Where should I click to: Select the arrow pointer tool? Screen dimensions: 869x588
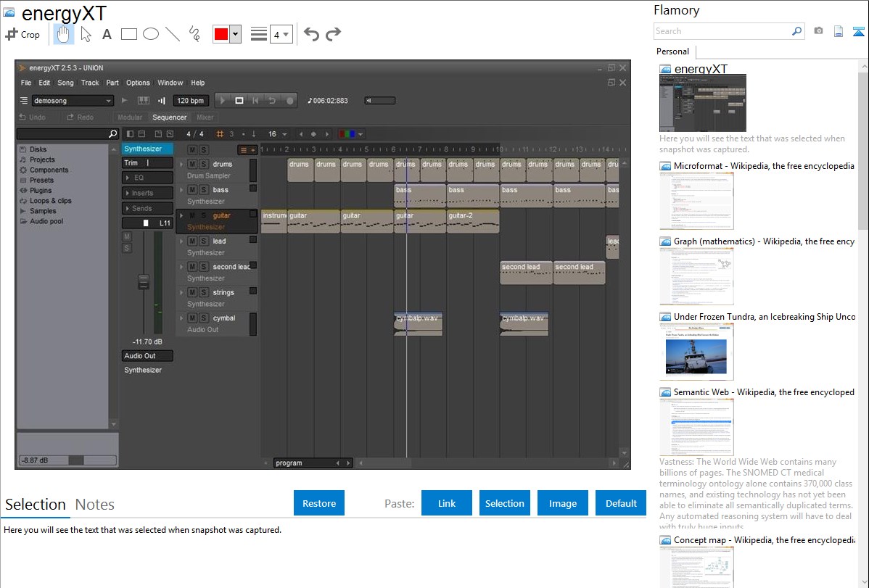tap(86, 34)
